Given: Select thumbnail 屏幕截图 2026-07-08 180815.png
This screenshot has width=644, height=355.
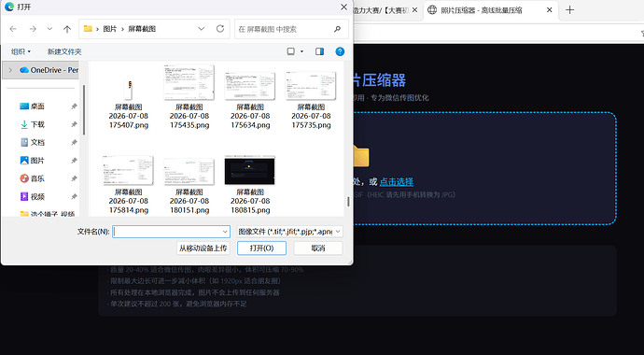Looking at the screenshot, I should pos(250,184).
